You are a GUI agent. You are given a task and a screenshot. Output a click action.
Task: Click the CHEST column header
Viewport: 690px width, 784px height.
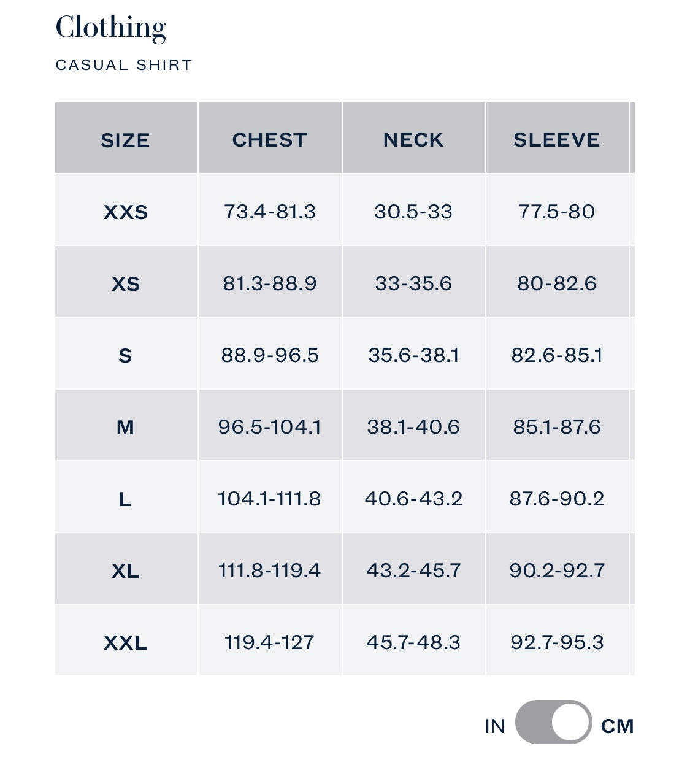coord(269,140)
